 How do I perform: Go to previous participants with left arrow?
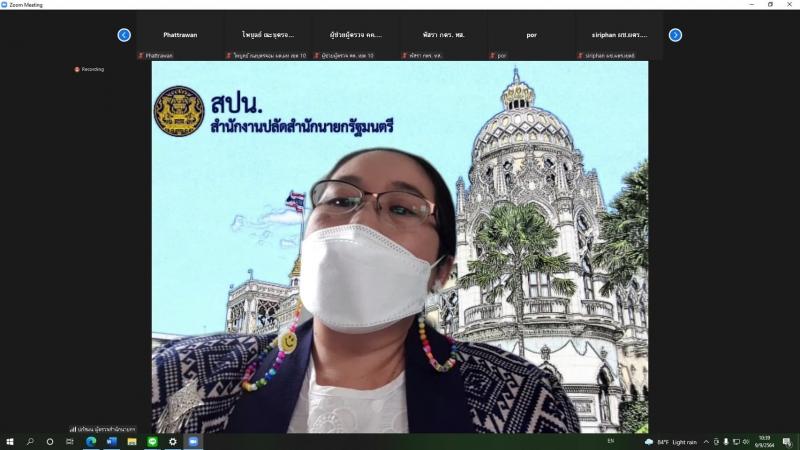tap(124, 35)
